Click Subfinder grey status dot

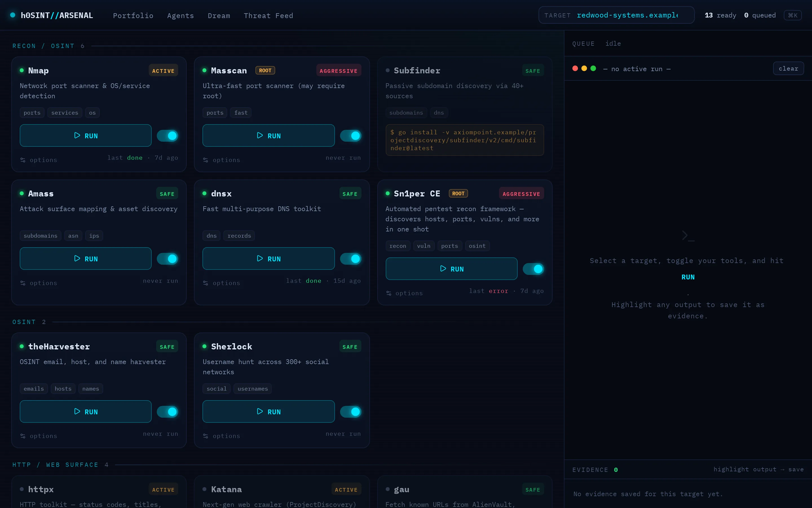pos(388,70)
